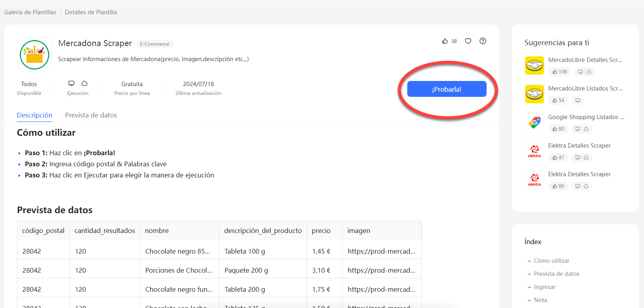The width and height of the screenshot is (644, 308).
Task: Open MercadoLibre Detalles Scraper suggestion
Action: coord(585,60)
